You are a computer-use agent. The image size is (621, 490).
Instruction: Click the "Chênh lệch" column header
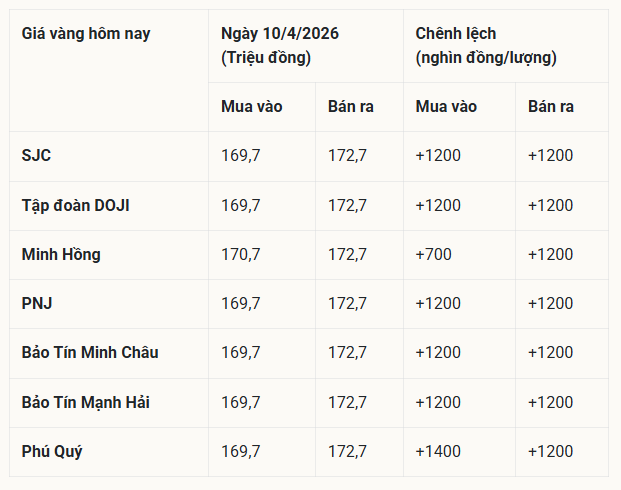[x=455, y=34]
